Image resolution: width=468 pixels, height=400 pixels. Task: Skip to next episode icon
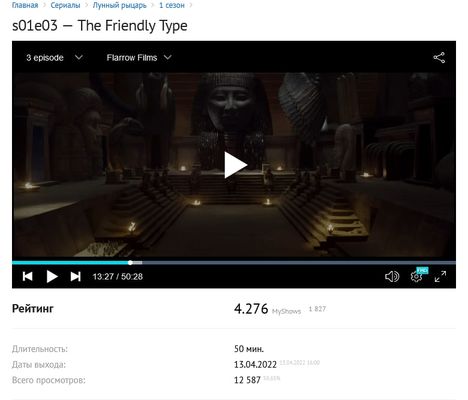(76, 276)
